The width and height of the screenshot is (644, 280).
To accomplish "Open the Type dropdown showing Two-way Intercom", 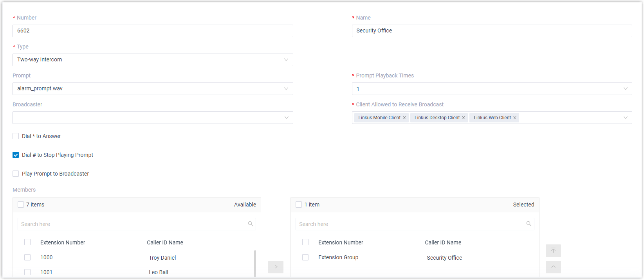I will [x=153, y=60].
